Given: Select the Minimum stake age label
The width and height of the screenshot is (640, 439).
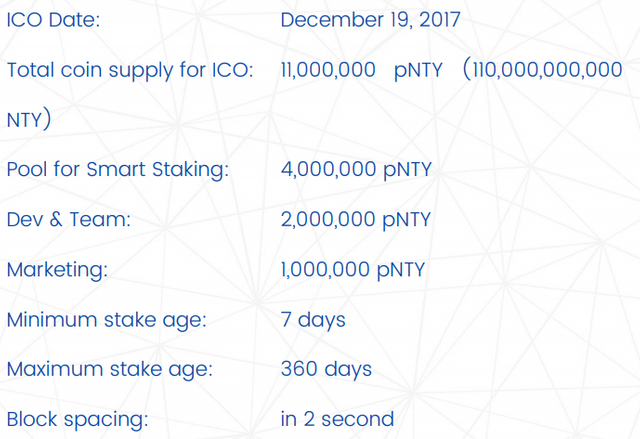Looking at the screenshot, I should tap(106, 320).
